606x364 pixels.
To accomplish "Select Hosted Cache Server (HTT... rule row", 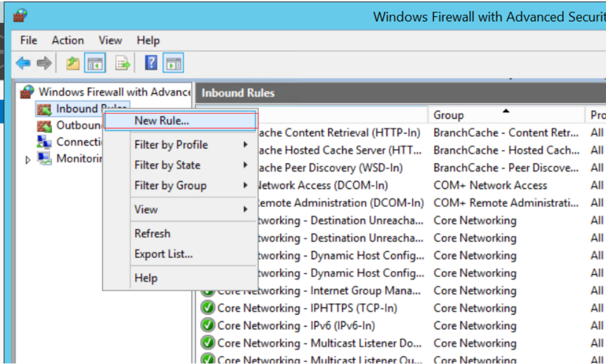I will coord(339,150).
